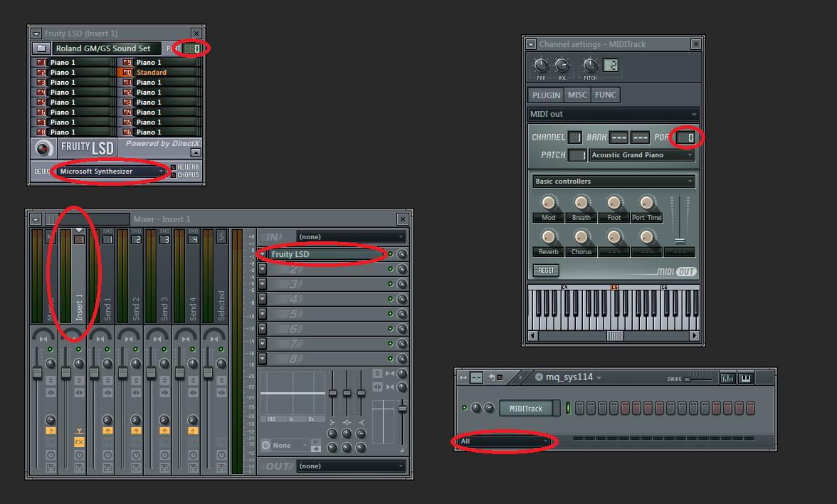Open the mq_sys114 pattern selector menu
837x504 pixels.
click(x=574, y=377)
